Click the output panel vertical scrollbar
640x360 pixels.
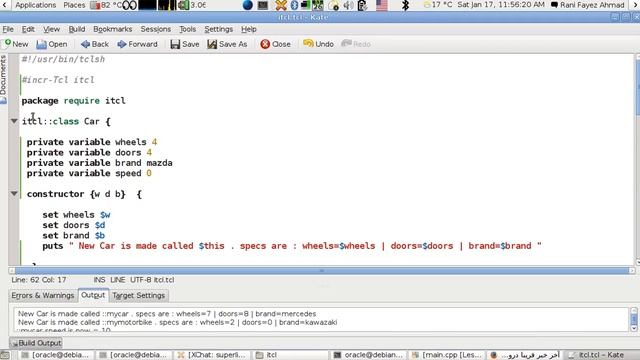(633, 320)
